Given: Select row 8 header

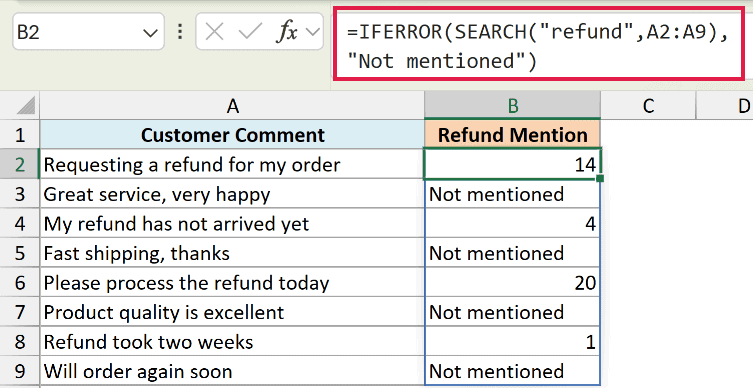Looking at the screenshot, I should (x=20, y=342).
